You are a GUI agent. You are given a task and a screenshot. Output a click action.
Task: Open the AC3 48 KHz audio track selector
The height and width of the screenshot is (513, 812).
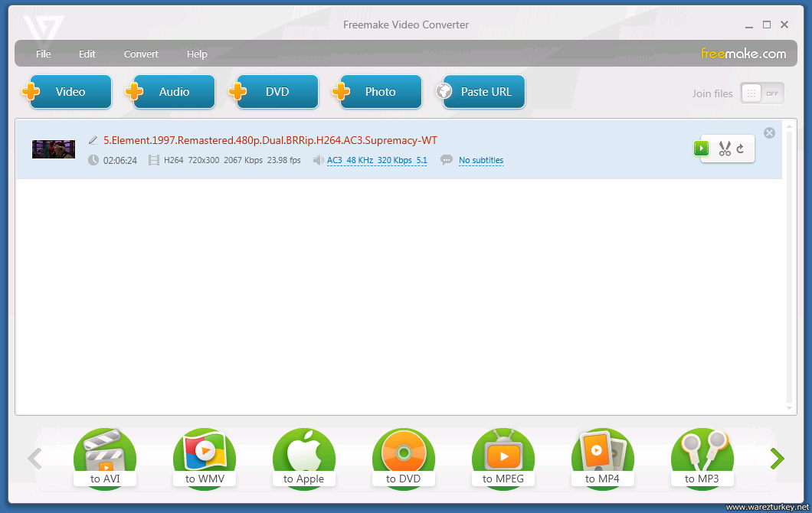377,161
